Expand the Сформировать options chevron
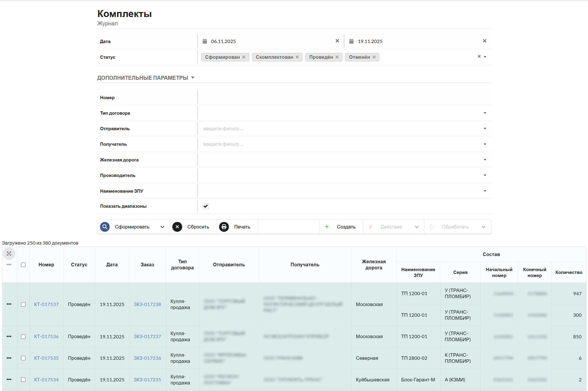Screen dimensions: 588x391 coord(162,227)
